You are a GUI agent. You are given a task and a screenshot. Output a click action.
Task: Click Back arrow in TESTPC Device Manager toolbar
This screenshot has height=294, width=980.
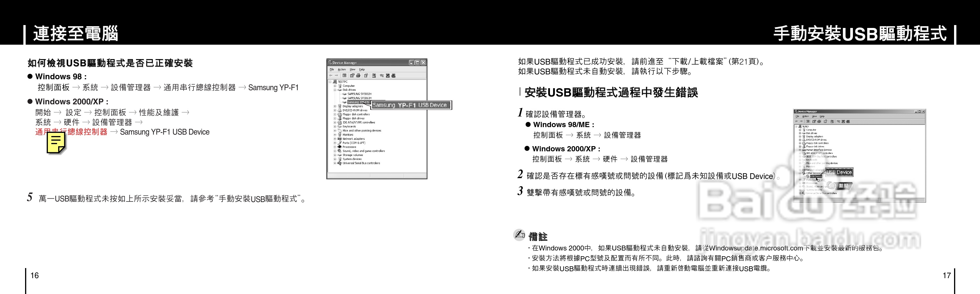331,75
